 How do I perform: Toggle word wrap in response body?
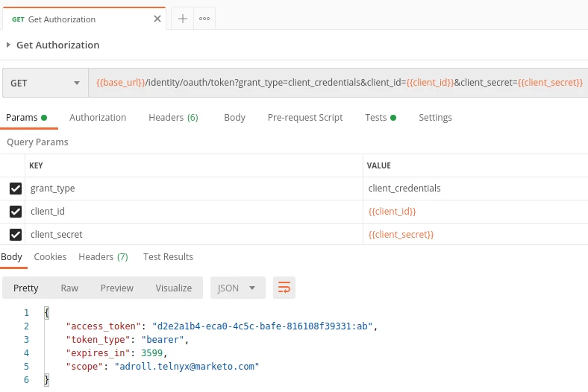click(x=284, y=288)
